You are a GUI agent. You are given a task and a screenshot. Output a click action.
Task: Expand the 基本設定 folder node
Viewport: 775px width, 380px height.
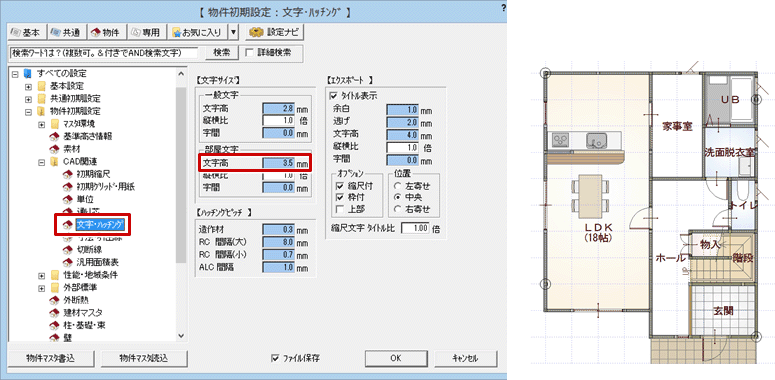[29, 85]
